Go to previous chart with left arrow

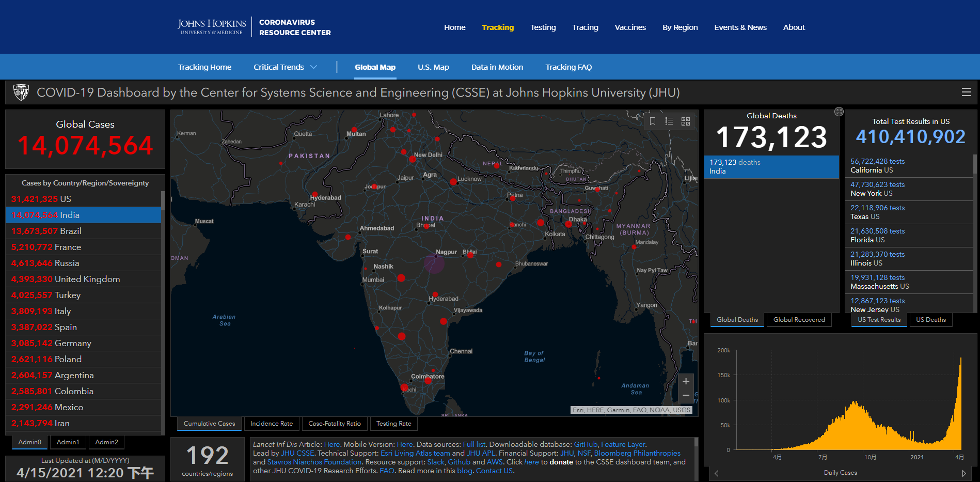(717, 473)
